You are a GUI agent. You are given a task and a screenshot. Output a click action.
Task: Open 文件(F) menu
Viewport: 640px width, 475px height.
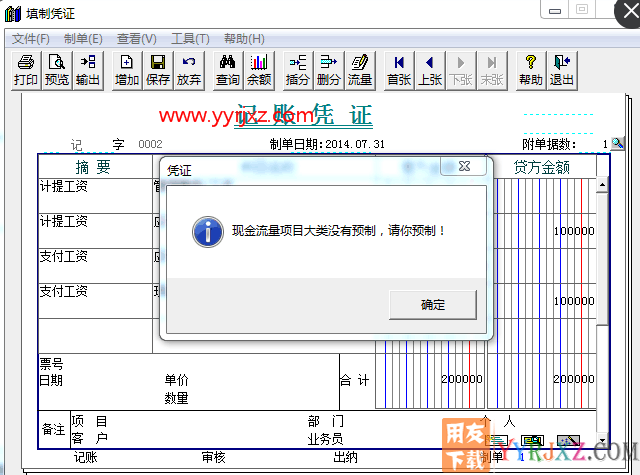pyautogui.click(x=31, y=39)
